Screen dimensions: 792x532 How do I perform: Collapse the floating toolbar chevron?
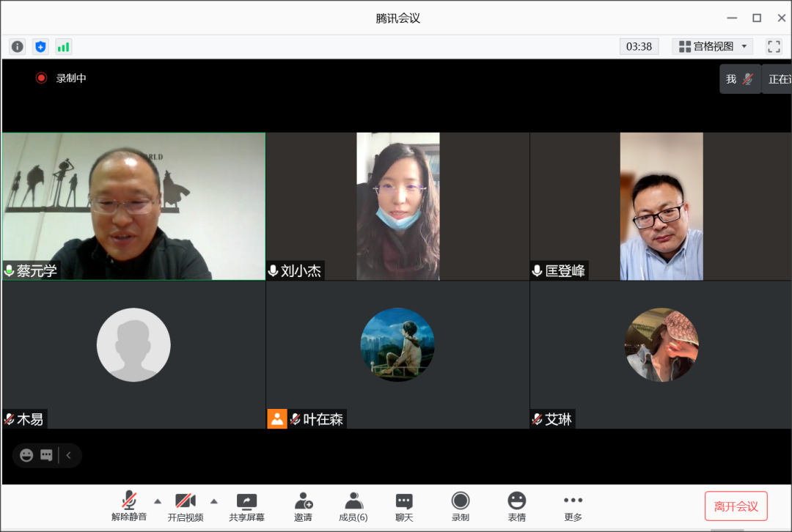[x=69, y=455]
